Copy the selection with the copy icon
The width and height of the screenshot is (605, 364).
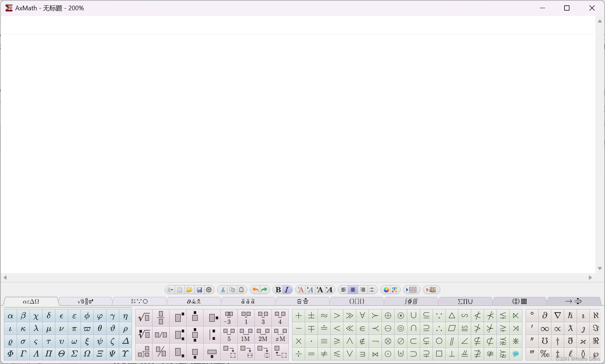pos(232,290)
